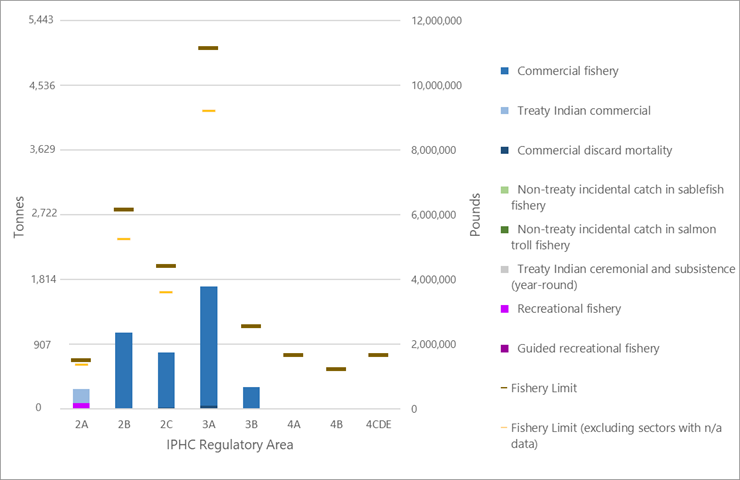This screenshot has height=480, width=740.
Task: Select the Fishery Limit excluding n/a sectors label
Action: click(616, 436)
